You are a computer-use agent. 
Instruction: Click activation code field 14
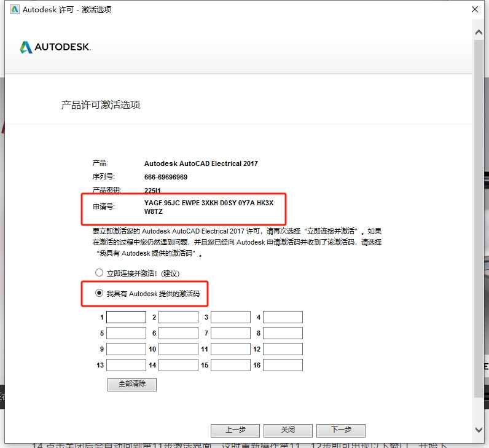[178, 365]
